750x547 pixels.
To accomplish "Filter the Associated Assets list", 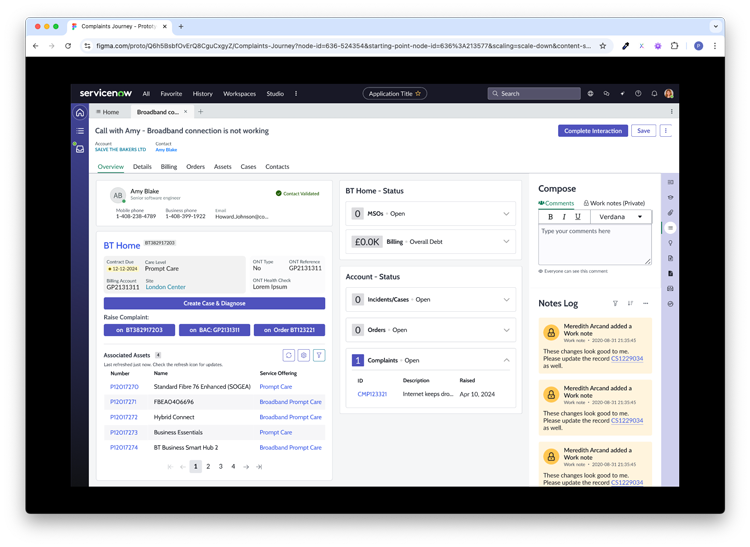I will click(319, 355).
